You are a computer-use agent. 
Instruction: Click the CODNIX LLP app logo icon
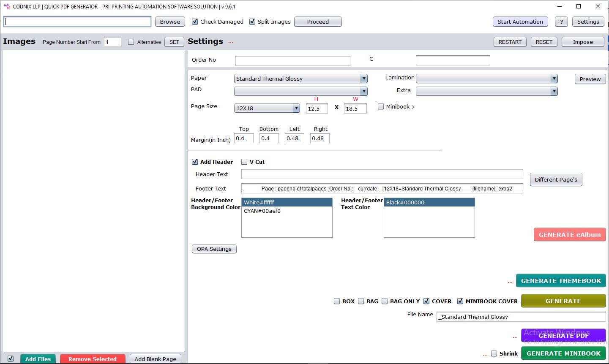pos(6,6)
